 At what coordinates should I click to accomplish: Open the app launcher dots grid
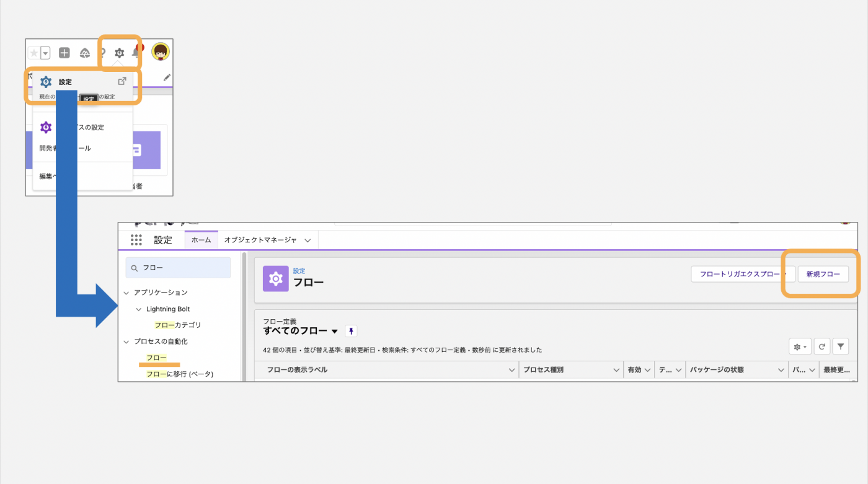(136, 240)
